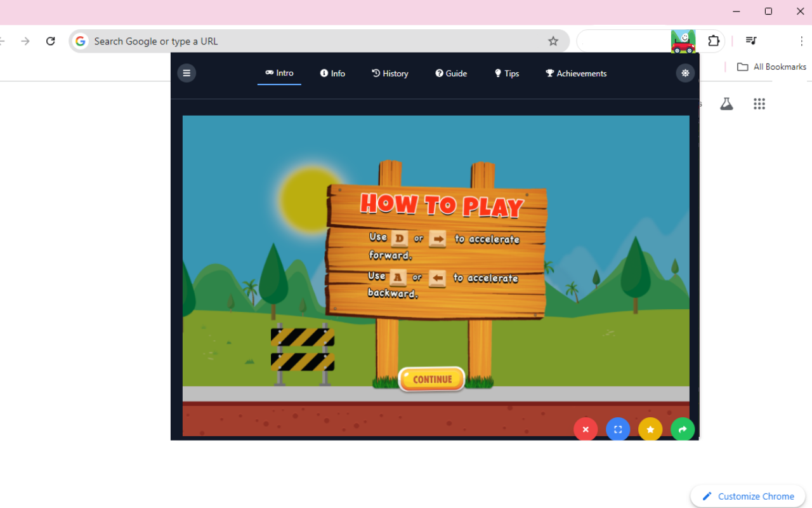812x508 pixels.
Task: Open the Chrome three-dot menu
Action: tap(802, 41)
